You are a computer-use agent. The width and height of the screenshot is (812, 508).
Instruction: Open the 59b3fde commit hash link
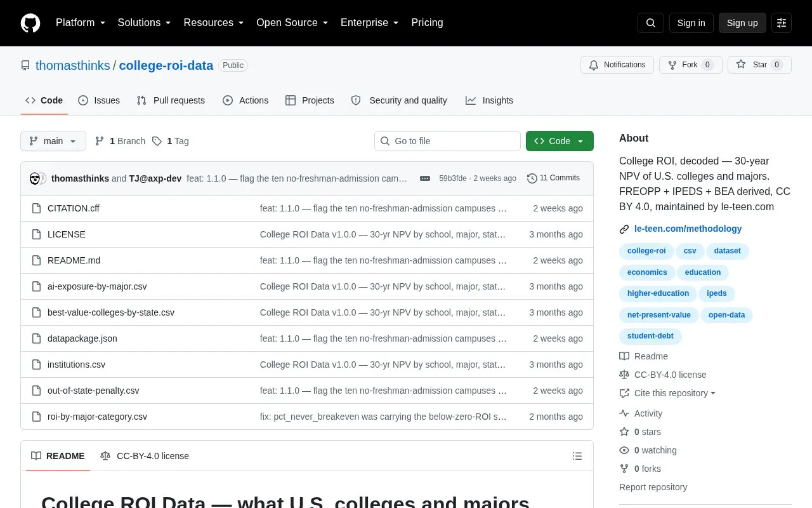click(452, 178)
